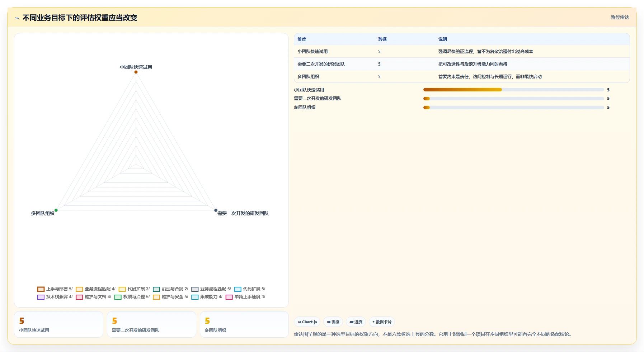
Task: Click description 把可改造性与后续升级能力同时看待
Action: pyautogui.click(x=473, y=64)
